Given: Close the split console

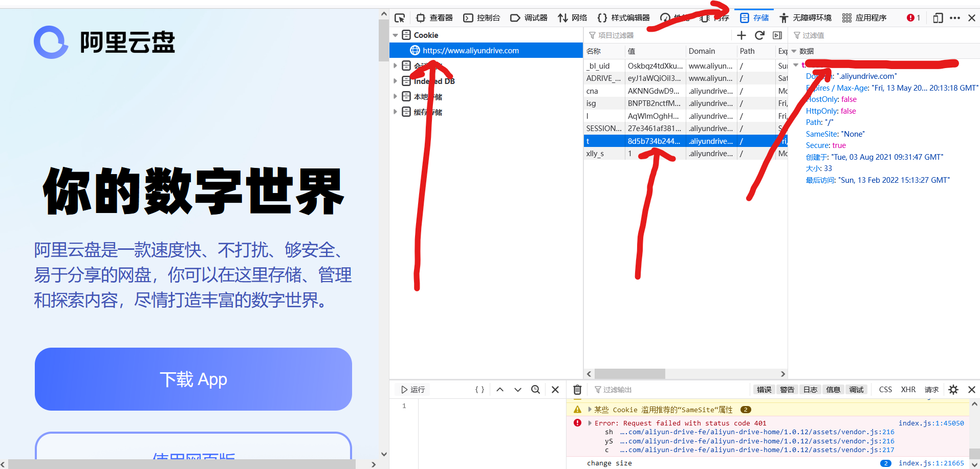Looking at the screenshot, I should [972, 390].
